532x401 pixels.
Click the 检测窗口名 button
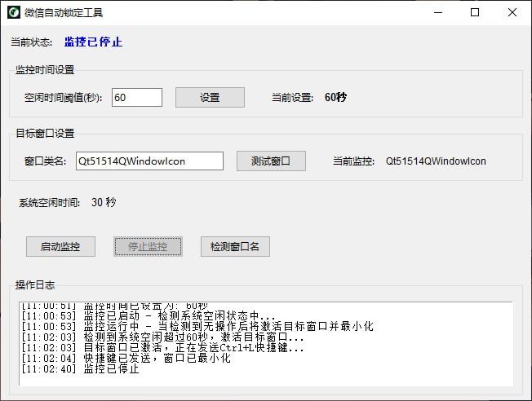coord(235,246)
